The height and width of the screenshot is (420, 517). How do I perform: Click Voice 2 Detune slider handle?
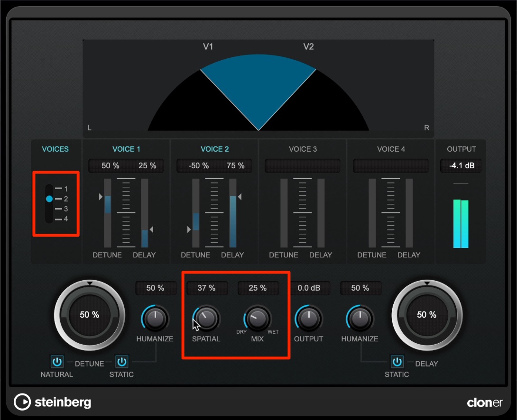tap(189, 229)
